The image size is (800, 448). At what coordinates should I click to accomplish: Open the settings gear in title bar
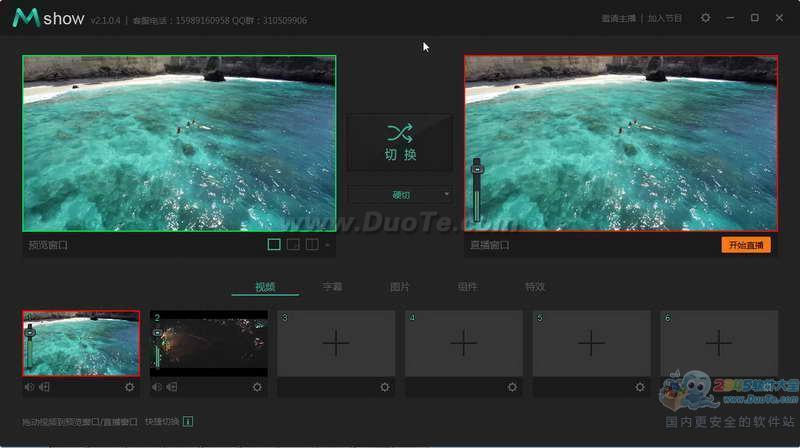point(705,18)
